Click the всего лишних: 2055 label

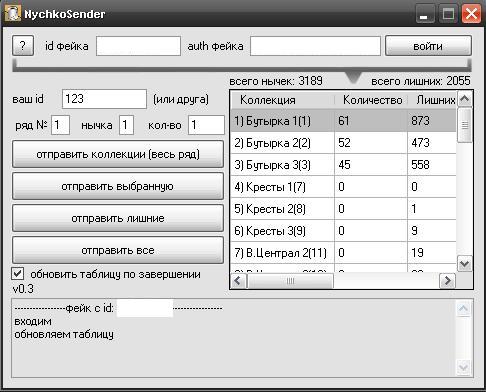point(421,81)
